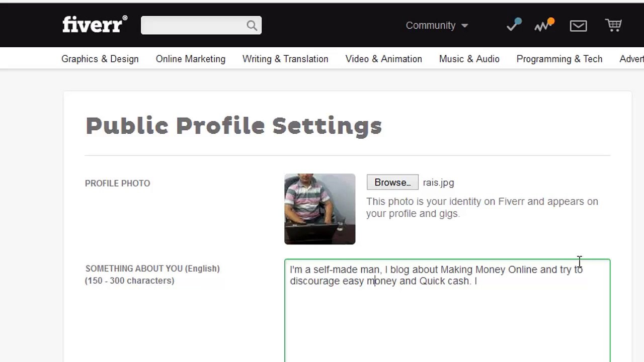Open Writing & Translation category
This screenshot has height=362, width=644.
(x=285, y=59)
